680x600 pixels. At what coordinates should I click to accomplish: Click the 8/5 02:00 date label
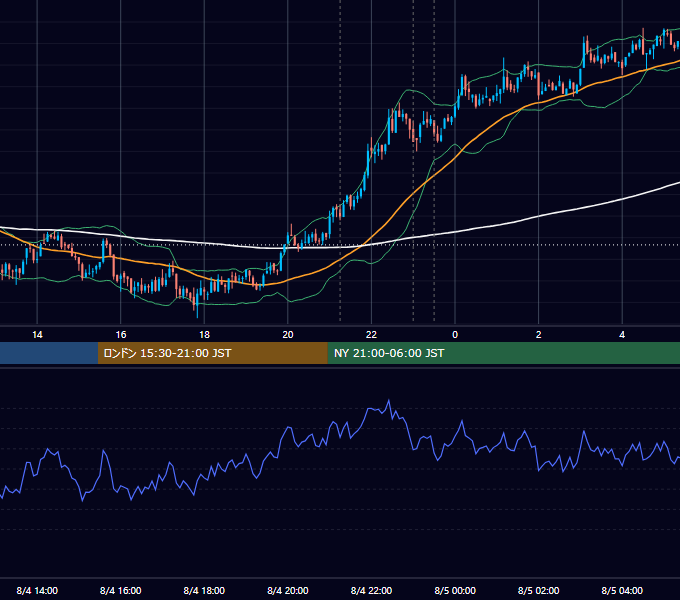coord(539,591)
